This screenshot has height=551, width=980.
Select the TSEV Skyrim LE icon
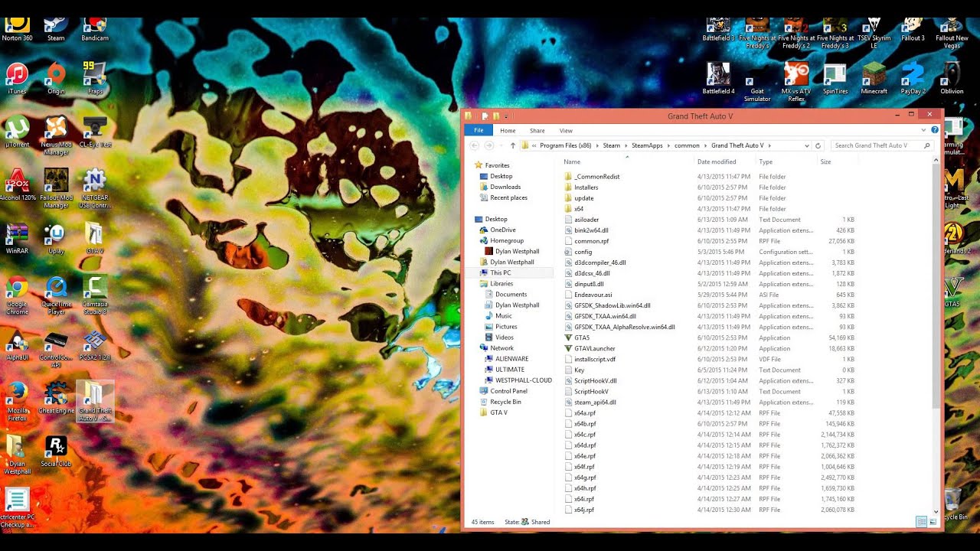(874, 32)
